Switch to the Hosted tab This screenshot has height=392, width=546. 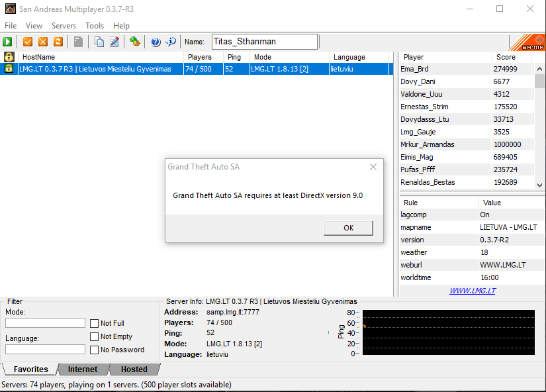(134, 369)
